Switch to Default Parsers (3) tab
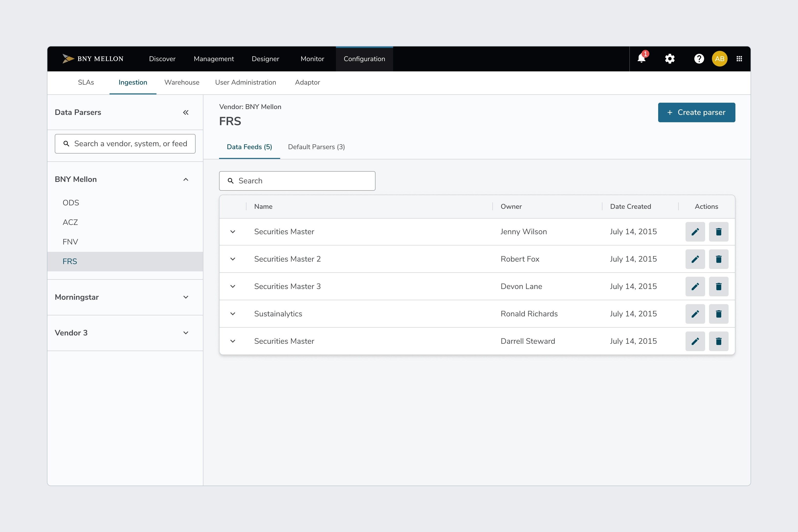The image size is (798, 532). click(x=316, y=147)
